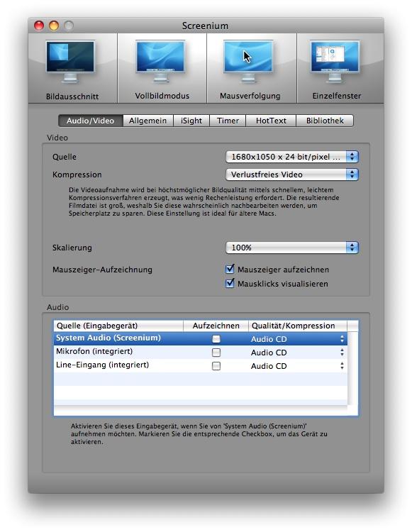
Task: Select the Mikrofon (integriert) row
Action: (x=201, y=352)
